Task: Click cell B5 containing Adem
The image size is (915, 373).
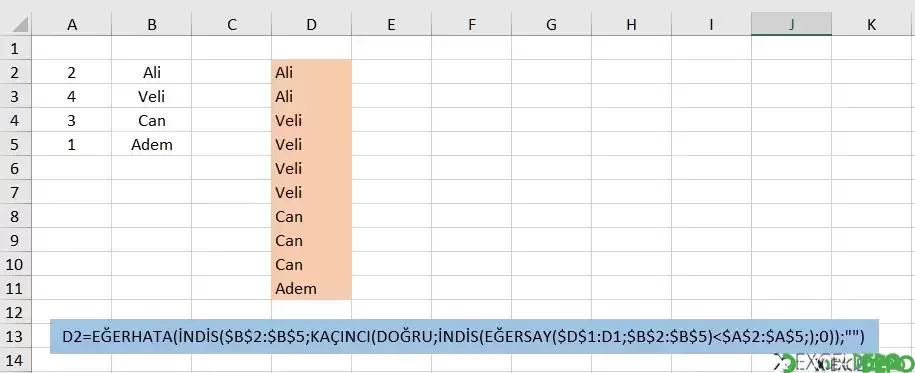Action: pos(152,144)
